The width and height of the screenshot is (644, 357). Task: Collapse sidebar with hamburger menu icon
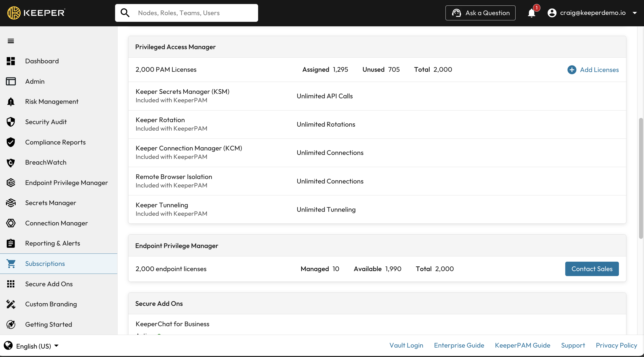point(11,41)
